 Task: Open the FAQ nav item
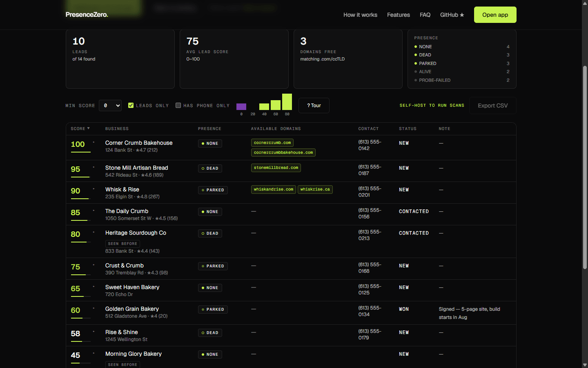tap(425, 15)
